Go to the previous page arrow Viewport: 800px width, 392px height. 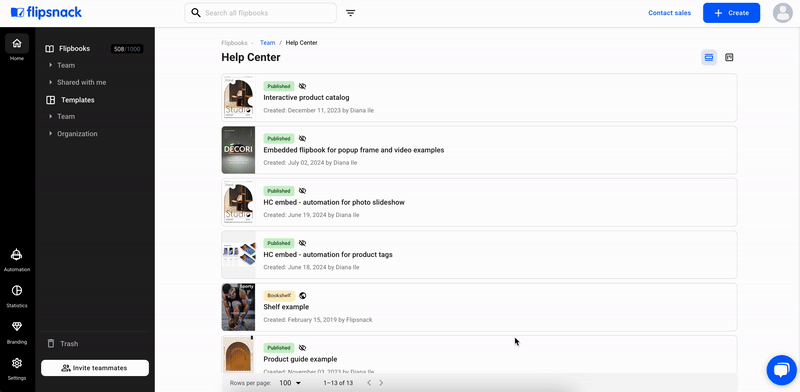click(x=368, y=383)
